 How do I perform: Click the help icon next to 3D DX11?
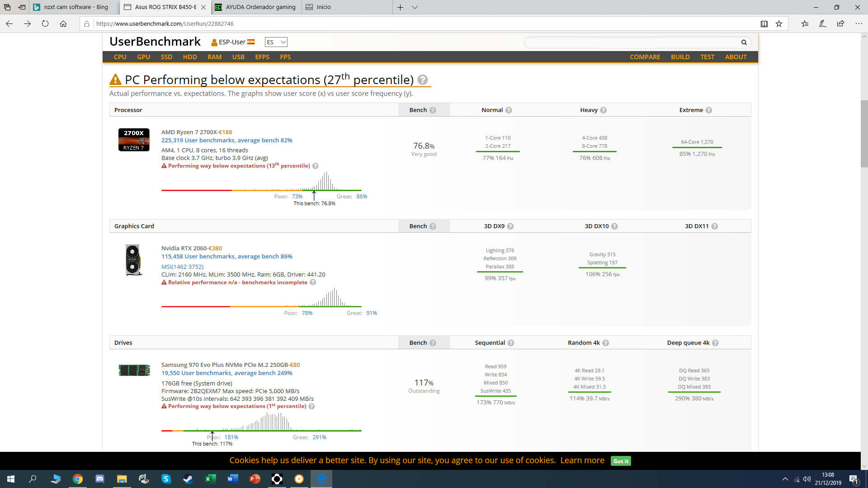click(715, 226)
